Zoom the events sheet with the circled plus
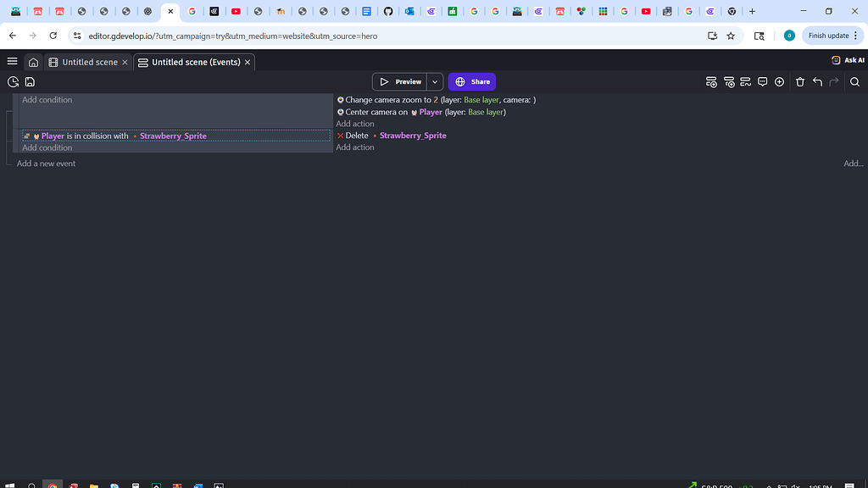Viewport: 868px width, 488px height. (779, 81)
